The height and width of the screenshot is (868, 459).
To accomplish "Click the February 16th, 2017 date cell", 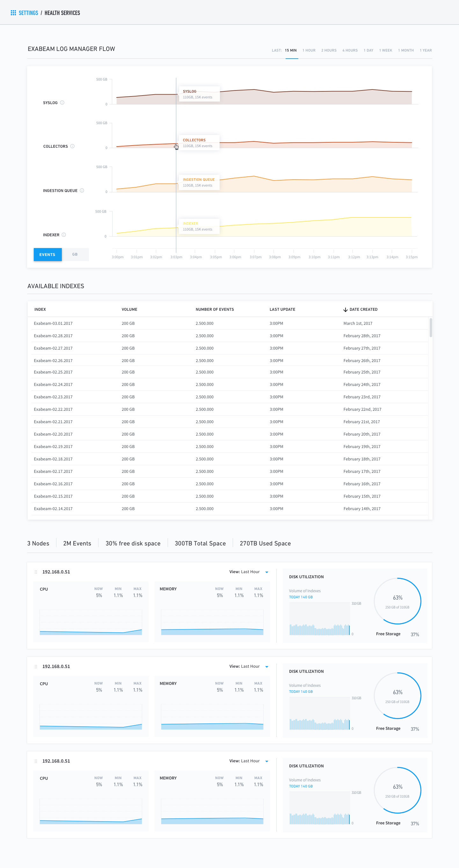I will [362, 484].
